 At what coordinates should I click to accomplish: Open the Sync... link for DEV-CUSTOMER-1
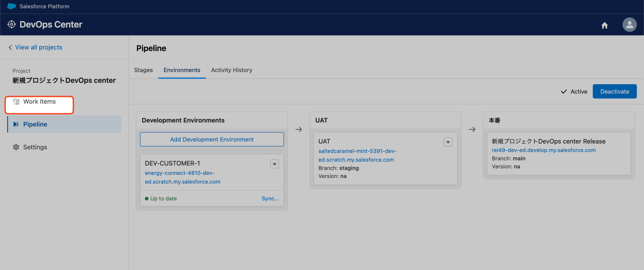(270, 199)
